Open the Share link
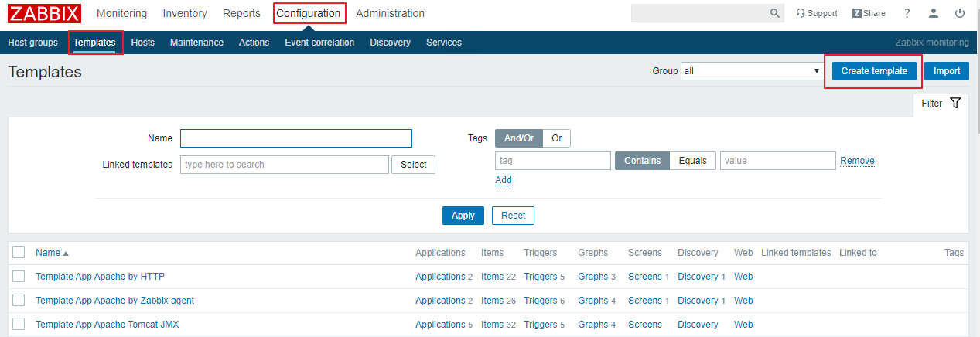The width and height of the screenshot is (980, 337). click(x=869, y=13)
